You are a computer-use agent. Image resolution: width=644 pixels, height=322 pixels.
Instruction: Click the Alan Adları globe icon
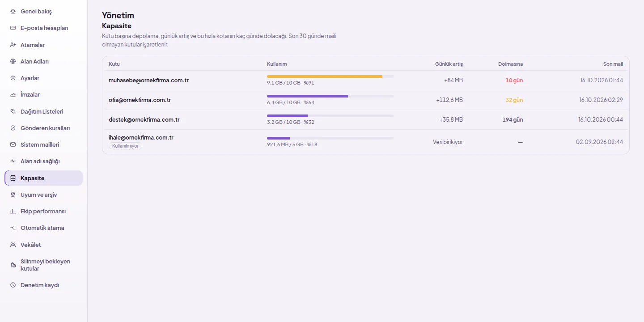coord(13,61)
